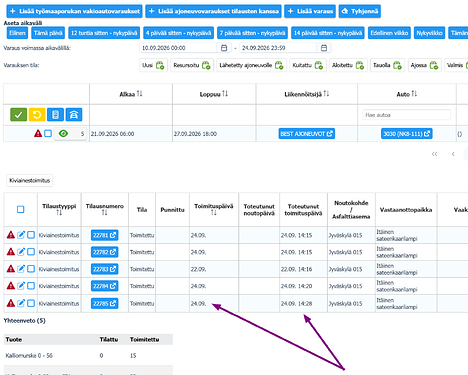This screenshot has height=375, width=468.
Task: Toggle the Resursoitu status filter
Action: point(192,65)
